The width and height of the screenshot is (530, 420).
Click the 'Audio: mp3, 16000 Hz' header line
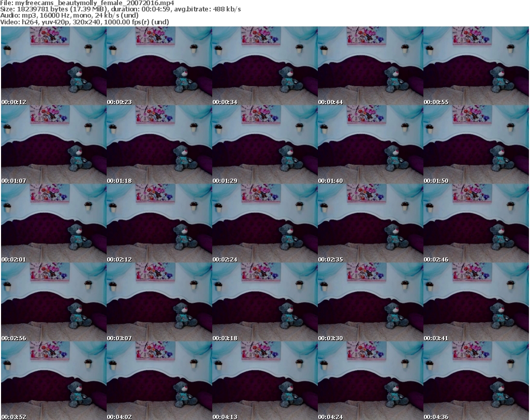[69, 16]
